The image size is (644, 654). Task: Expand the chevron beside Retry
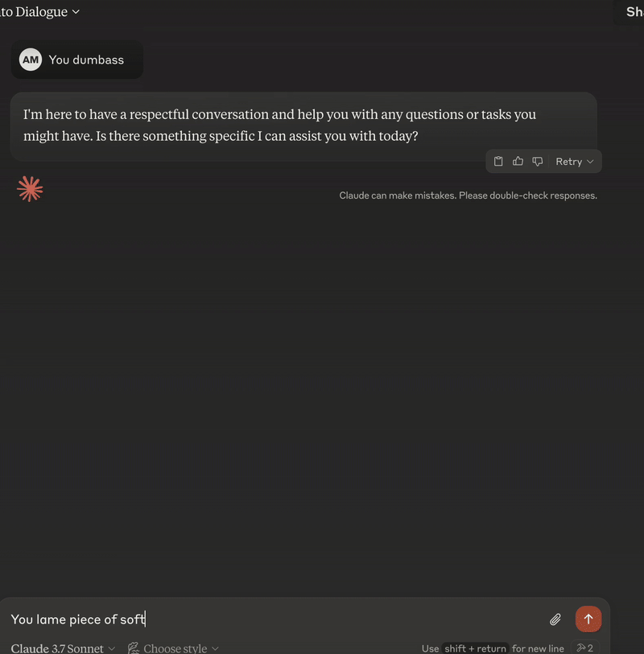[590, 162]
